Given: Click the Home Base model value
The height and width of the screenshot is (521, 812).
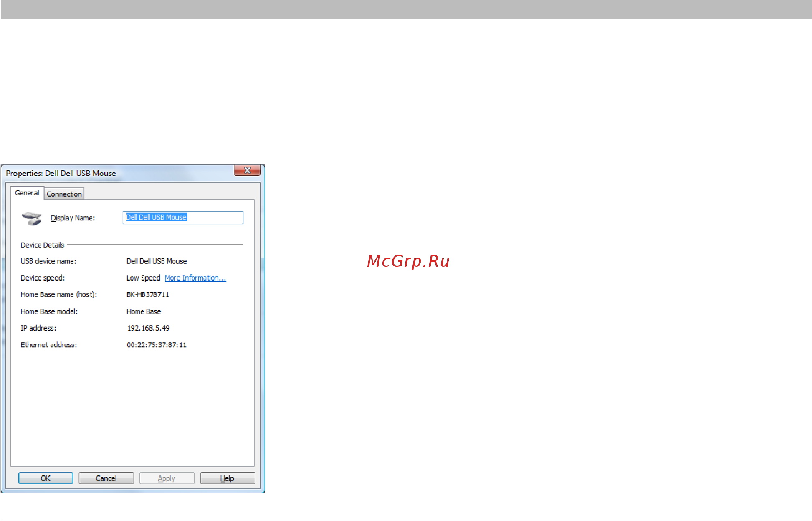Looking at the screenshot, I should click(x=144, y=311).
